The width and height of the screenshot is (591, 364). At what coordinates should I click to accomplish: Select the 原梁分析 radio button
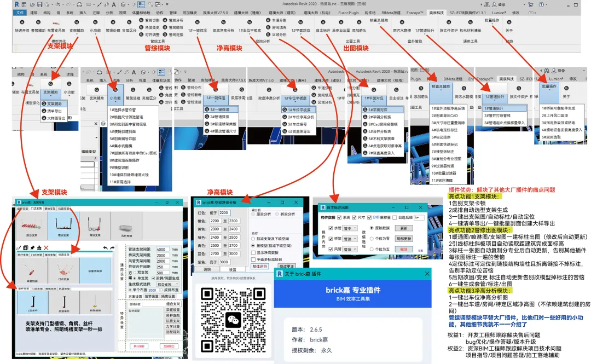coord(253,214)
